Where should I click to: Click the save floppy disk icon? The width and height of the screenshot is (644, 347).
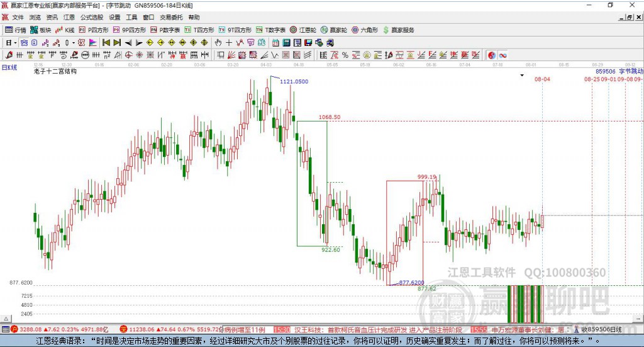click(308, 43)
